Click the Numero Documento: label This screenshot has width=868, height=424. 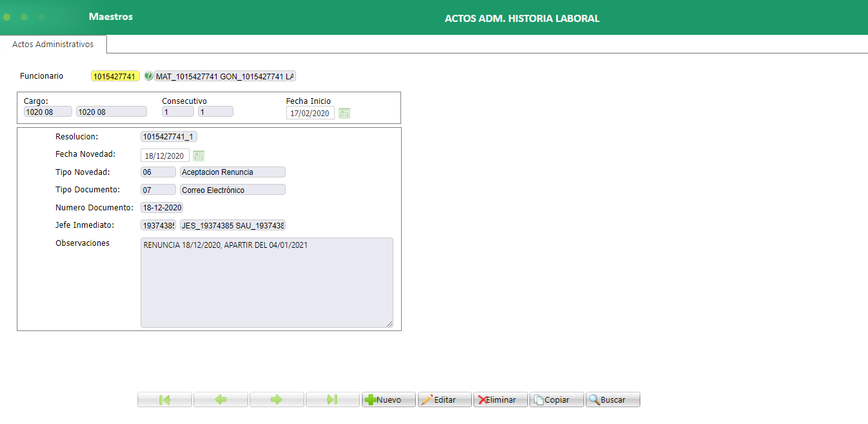pyautogui.click(x=94, y=208)
